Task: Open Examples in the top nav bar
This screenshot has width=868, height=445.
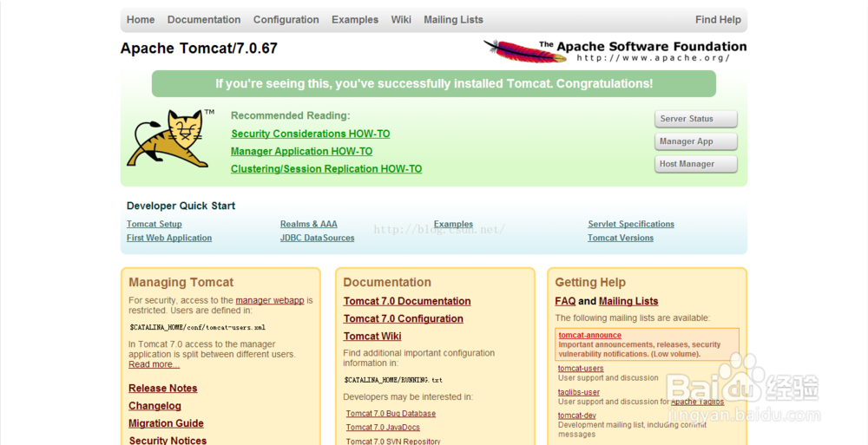Action: (355, 19)
